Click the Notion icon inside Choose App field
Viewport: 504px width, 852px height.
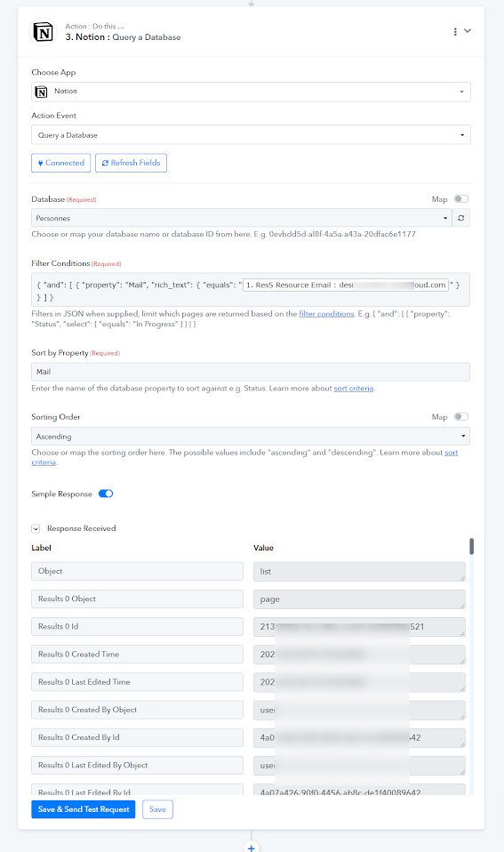(41, 92)
